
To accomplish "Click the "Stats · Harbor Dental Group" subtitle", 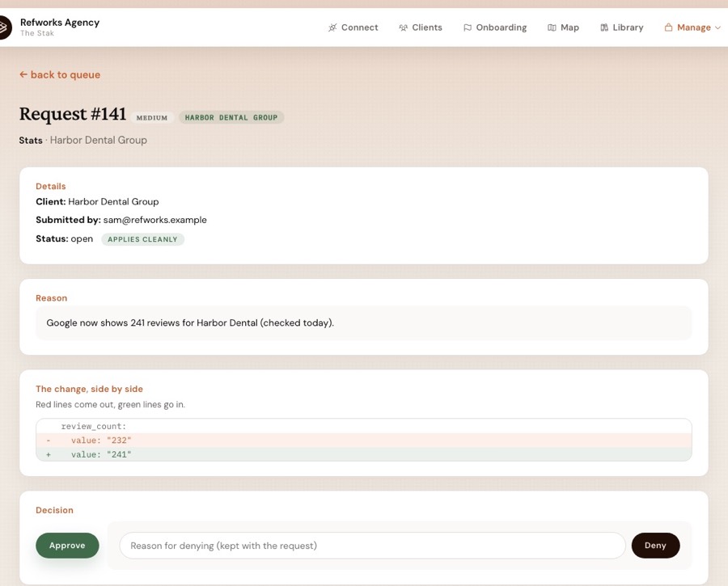I will click(x=83, y=140).
